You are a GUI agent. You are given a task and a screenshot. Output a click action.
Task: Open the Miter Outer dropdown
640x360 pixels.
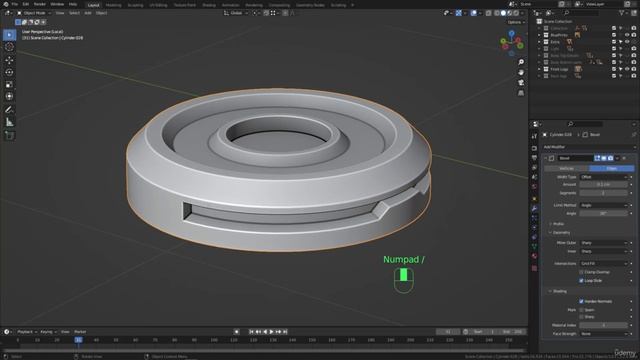click(603, 243)
